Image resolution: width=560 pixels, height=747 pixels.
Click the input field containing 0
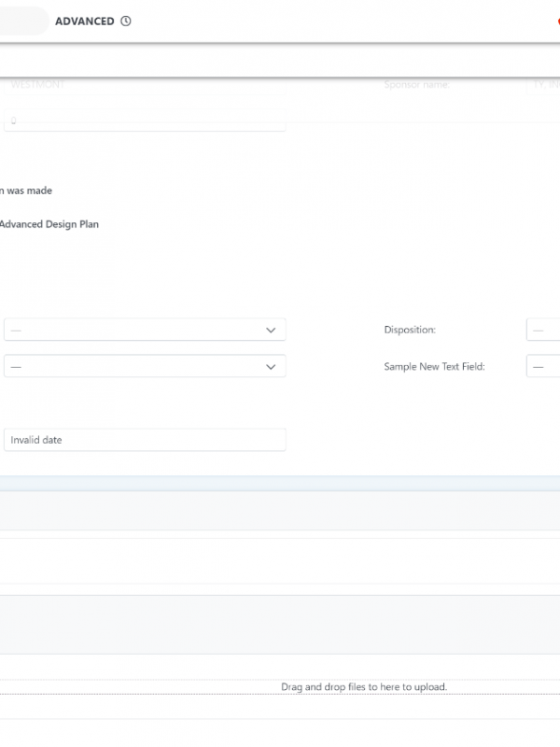(x=145, y=120)
